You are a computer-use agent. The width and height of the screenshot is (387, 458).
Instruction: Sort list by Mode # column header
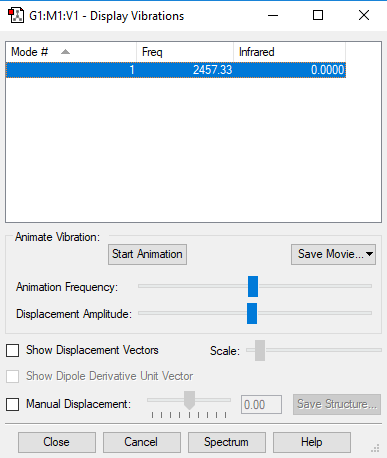pos(71,52)
